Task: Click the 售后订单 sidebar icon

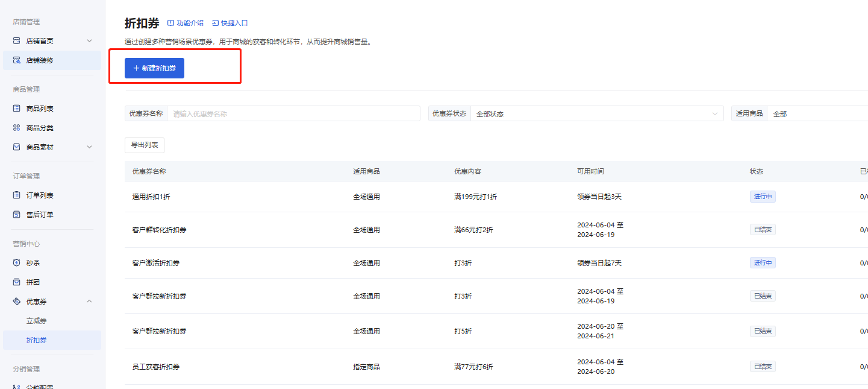Action: pos(17,215)
